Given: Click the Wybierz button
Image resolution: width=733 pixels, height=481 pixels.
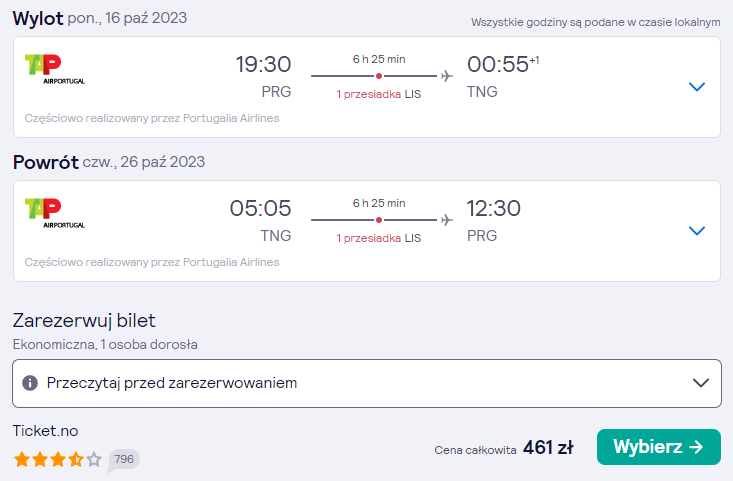Looking at the screenshot, I should point(659,447).
